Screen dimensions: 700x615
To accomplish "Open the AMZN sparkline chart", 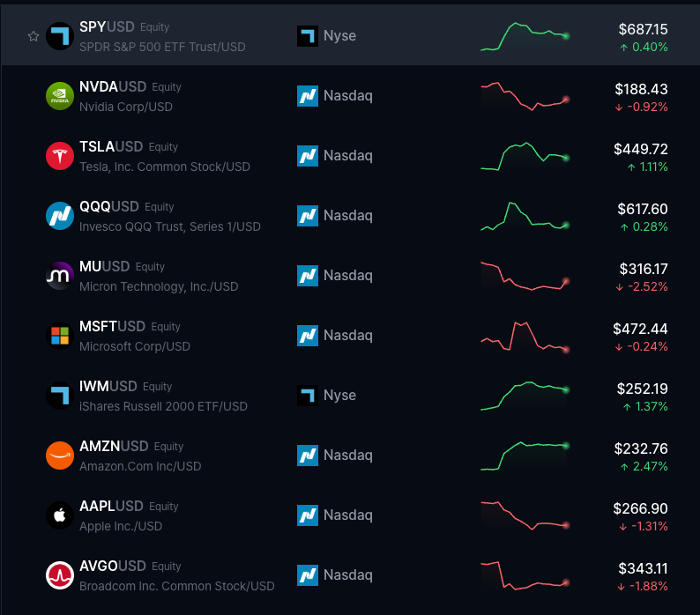I will (x=525, y=456).
